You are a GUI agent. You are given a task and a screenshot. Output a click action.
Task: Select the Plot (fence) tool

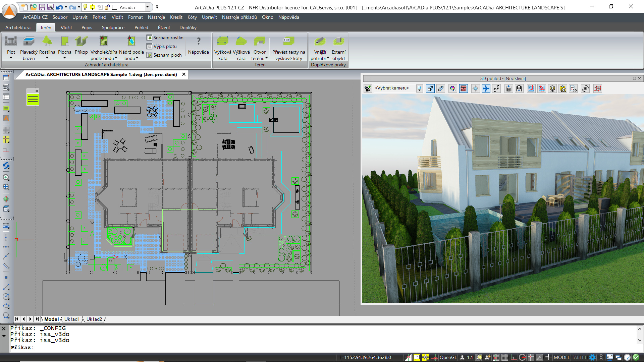(x=11, y=47)
